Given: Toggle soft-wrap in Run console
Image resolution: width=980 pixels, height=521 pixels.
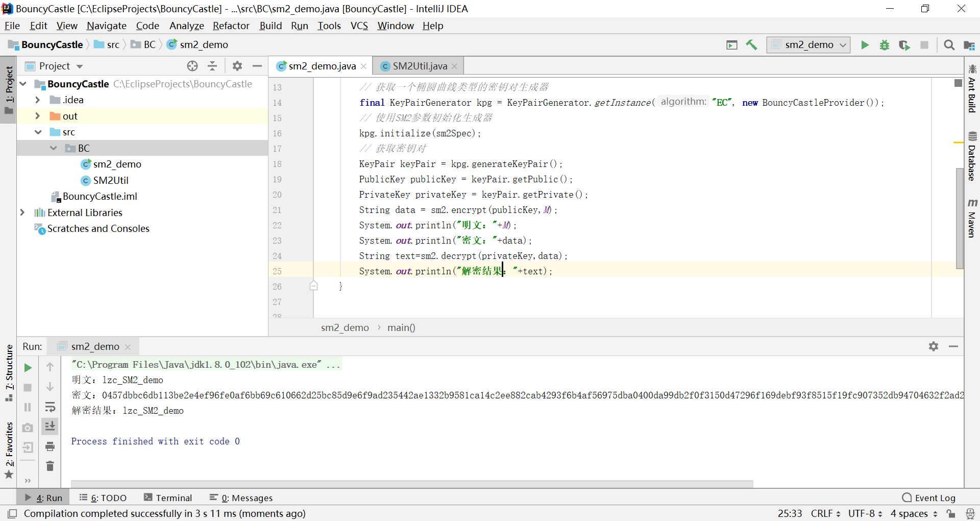Looking at the screenshot, I should [50, 407].
